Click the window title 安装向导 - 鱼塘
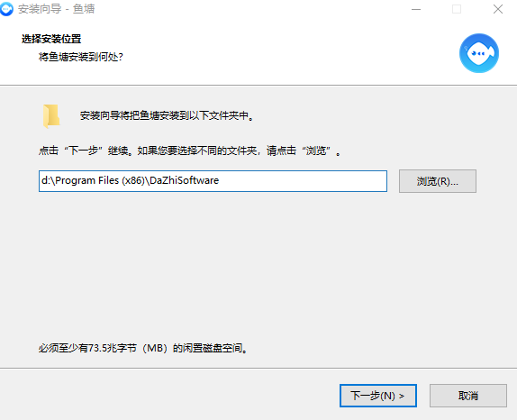Image resolution: width=517 pixels, height=420 pixels. tap(57, 9)
